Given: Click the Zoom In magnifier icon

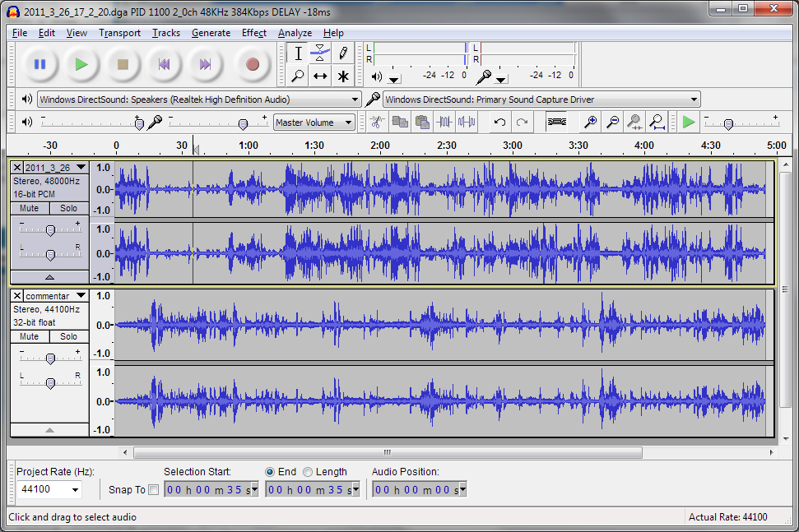Looking at the screenshot, I should (x=590, y=123).
